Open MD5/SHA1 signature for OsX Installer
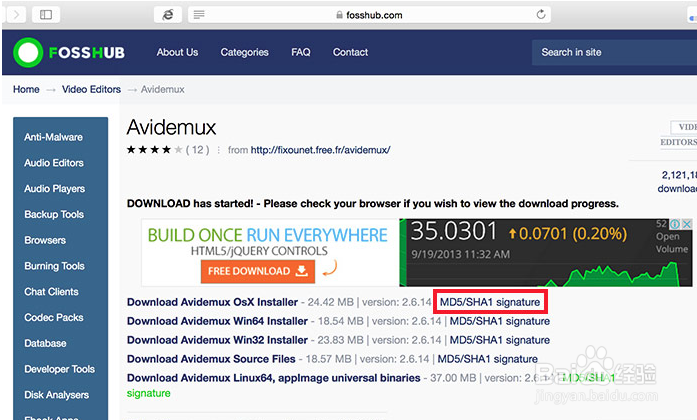Image resolution: width=697 pixels, height=420 pixels. 490,302
